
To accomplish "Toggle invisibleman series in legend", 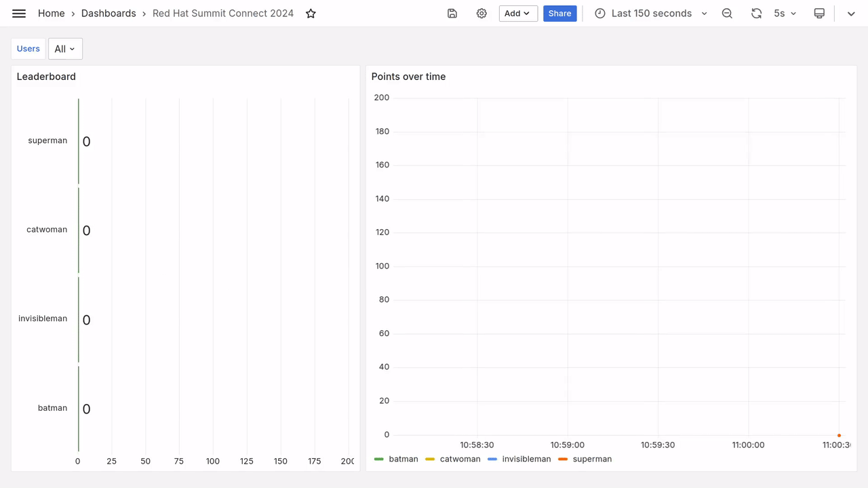I will tap(526, 459).
